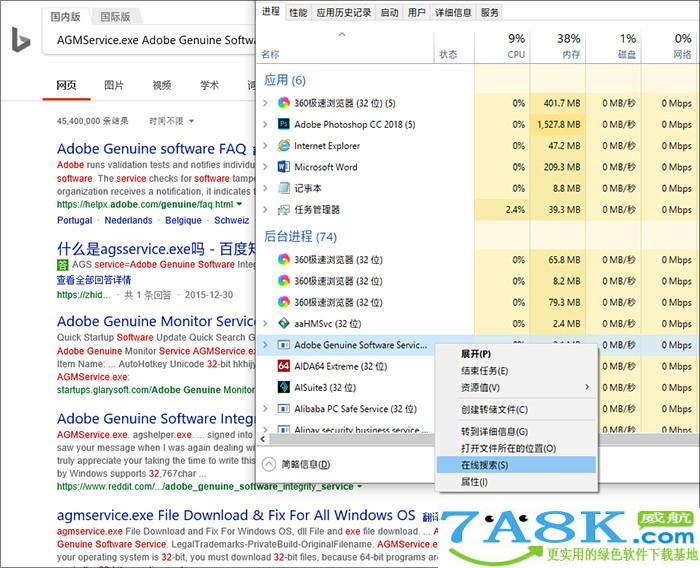Click the AIDA64 Extreme icon
The width and height of the screenshot is (700, 568).
[x=283, y=366]
